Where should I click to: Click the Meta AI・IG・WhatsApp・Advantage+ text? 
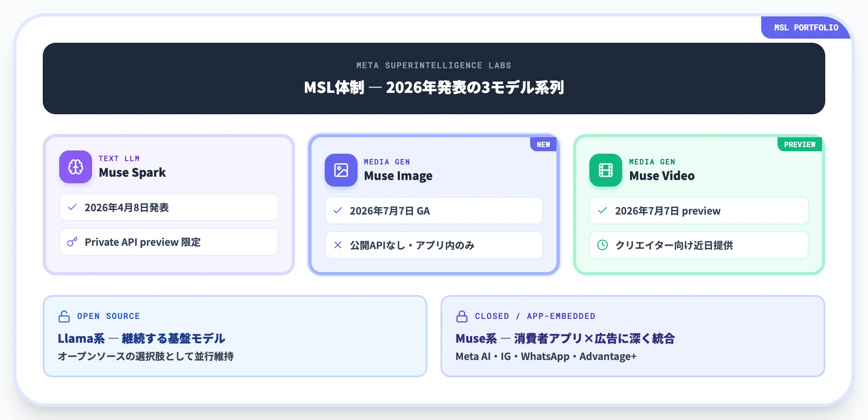click(546, 356)
